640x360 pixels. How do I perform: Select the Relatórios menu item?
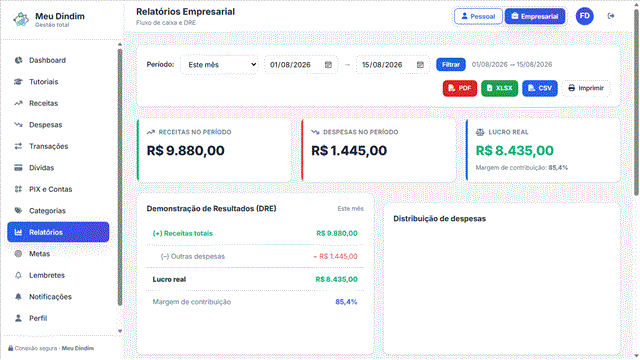click(58, 232)
